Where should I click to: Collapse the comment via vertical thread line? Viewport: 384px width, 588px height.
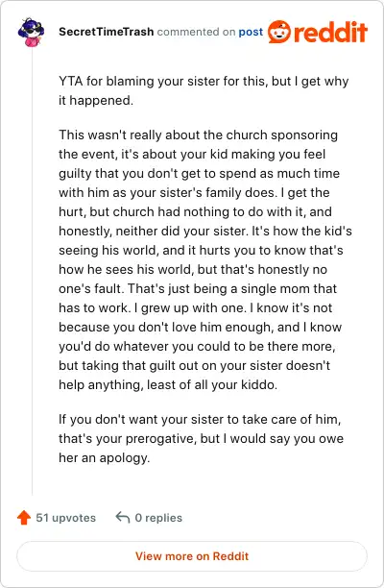tap(32, 272)
